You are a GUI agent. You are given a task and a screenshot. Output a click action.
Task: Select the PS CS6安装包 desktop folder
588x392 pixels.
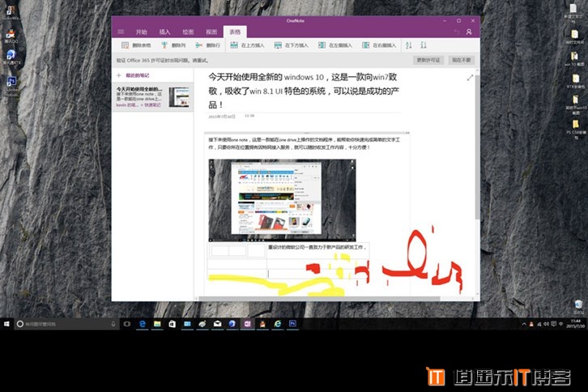click(x=576, y=129)
